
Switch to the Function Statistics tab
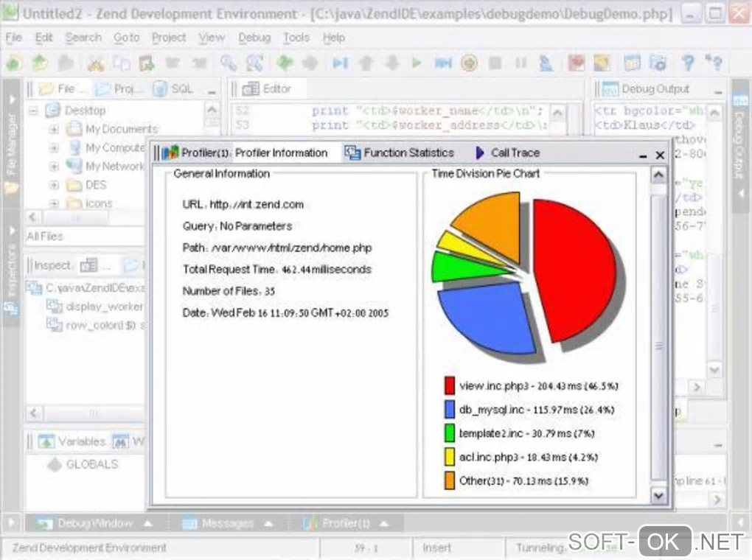[399, 153]
